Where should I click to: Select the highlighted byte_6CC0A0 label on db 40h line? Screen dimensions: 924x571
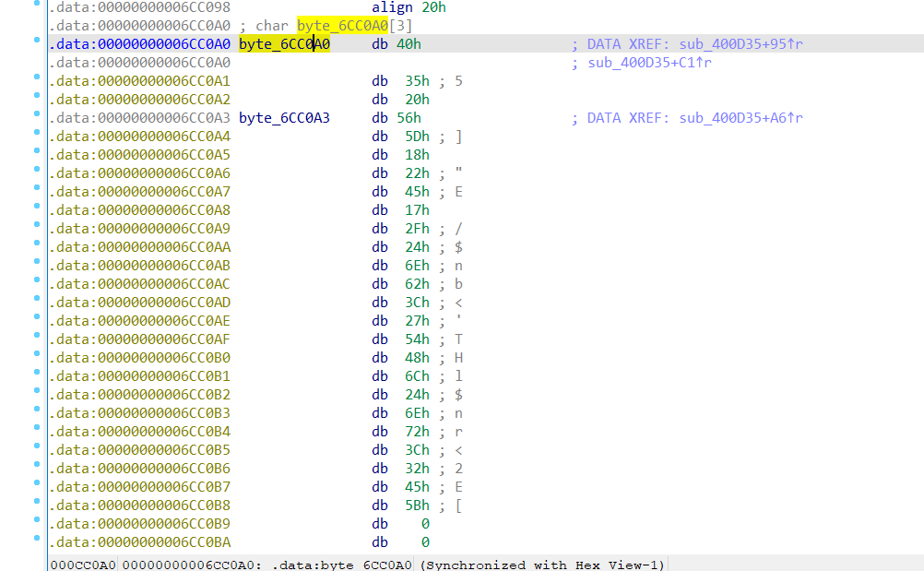pos(284,44)
